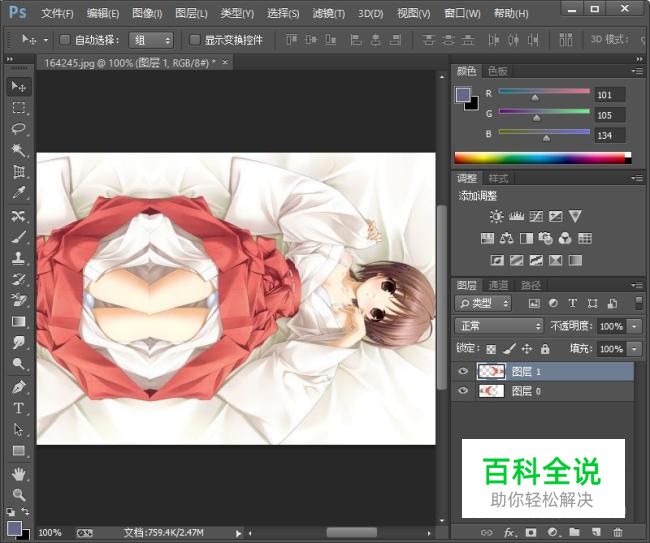Select the Smudge tool
The width and height of the screenshot is (650, 543).
(19, 343)
